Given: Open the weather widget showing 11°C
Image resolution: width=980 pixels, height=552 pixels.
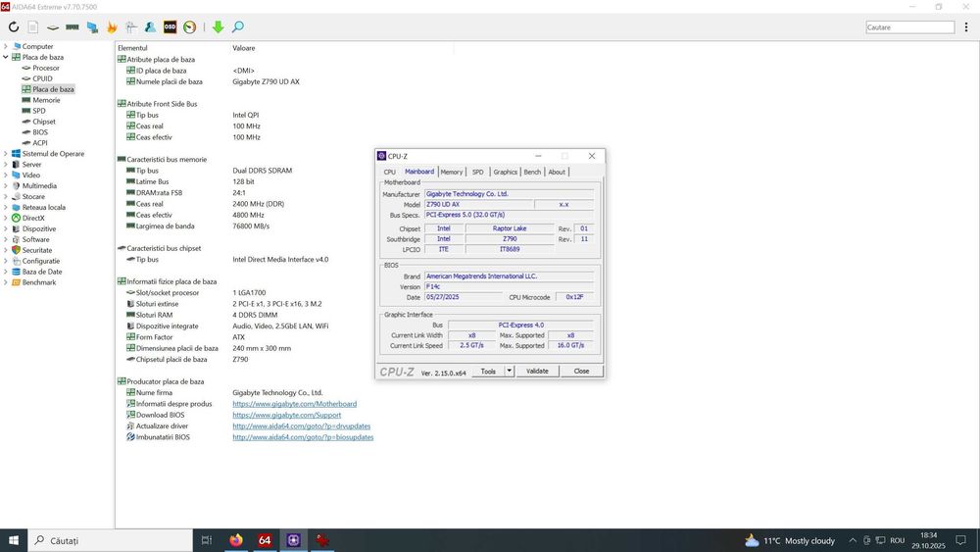Looking at the screenshot, I should 789,540.
